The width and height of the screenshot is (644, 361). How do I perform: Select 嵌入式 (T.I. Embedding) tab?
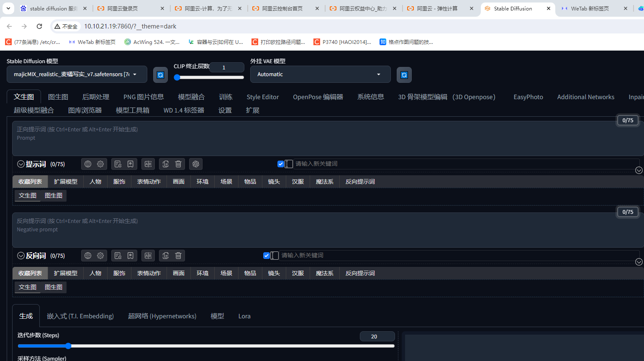coord(80,316)
